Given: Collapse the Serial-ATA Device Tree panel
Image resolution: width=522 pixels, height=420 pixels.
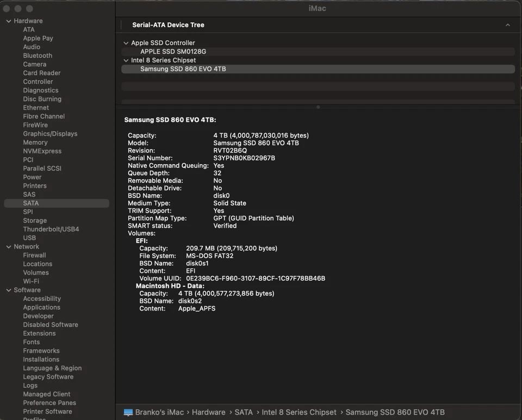Looking at the screenshot, I should tap(507, 24).
